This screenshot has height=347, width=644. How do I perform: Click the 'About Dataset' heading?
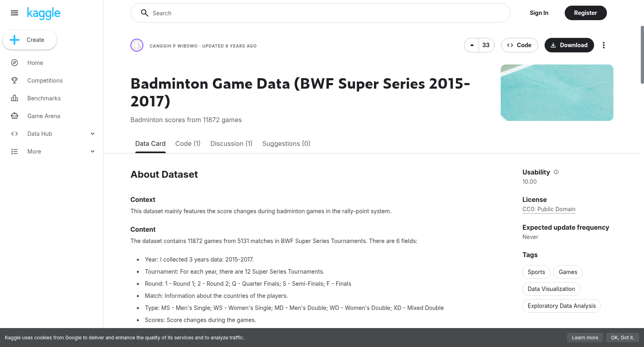(x=164, y=175)
